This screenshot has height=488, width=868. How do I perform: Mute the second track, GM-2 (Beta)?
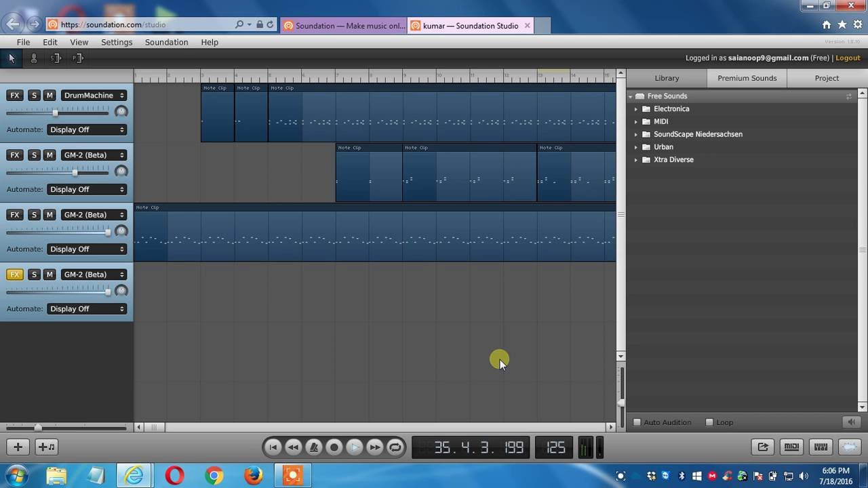(x=50, y=155)
